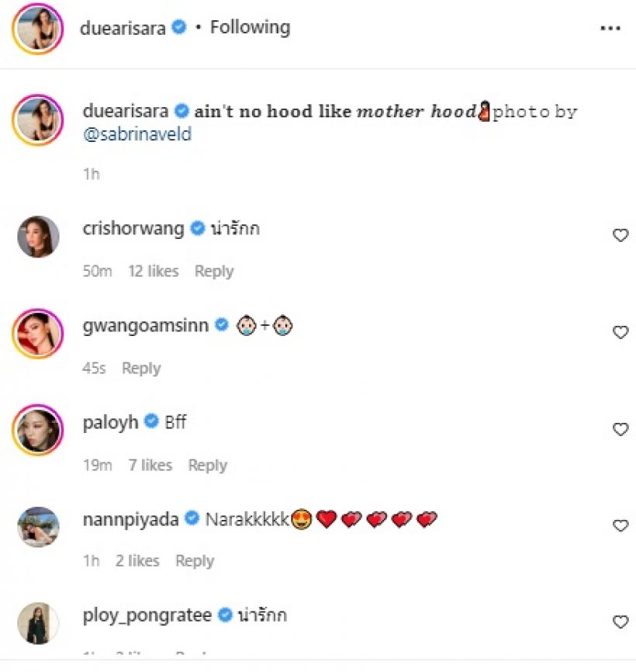This screenshot has height=672, width=636.
Task: Like crishorwang's comment with the heart
Action: (620, 235)
